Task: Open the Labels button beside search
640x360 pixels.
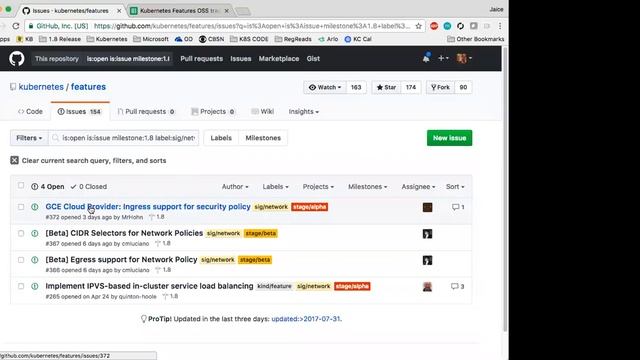Action: (x=221, y=138)
